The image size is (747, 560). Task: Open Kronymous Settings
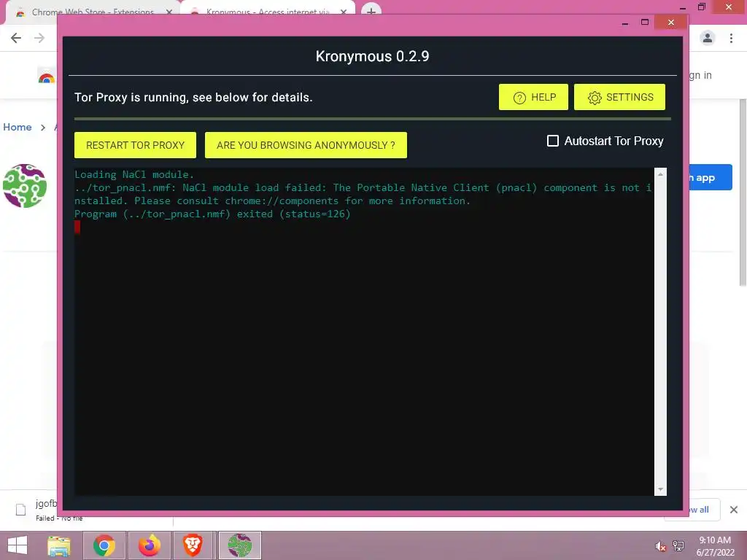(x=619, y=97)
